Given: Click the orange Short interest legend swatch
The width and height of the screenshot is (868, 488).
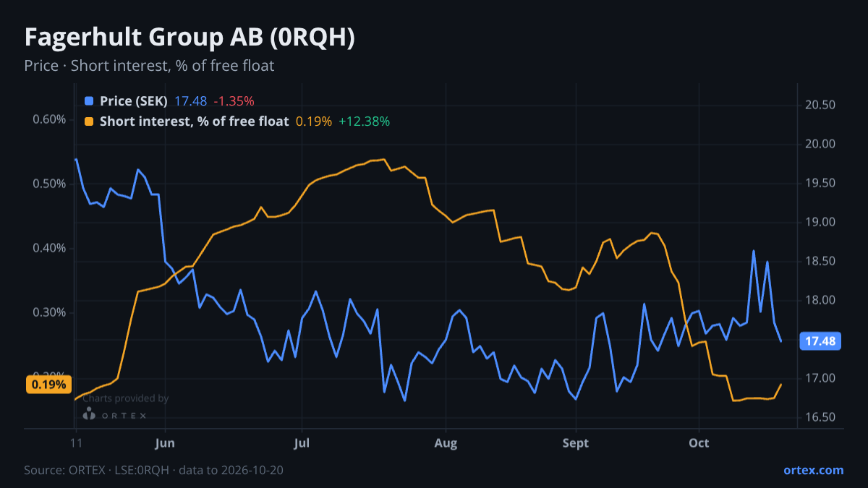Looking at the screenshot, I should click(89, 121).
